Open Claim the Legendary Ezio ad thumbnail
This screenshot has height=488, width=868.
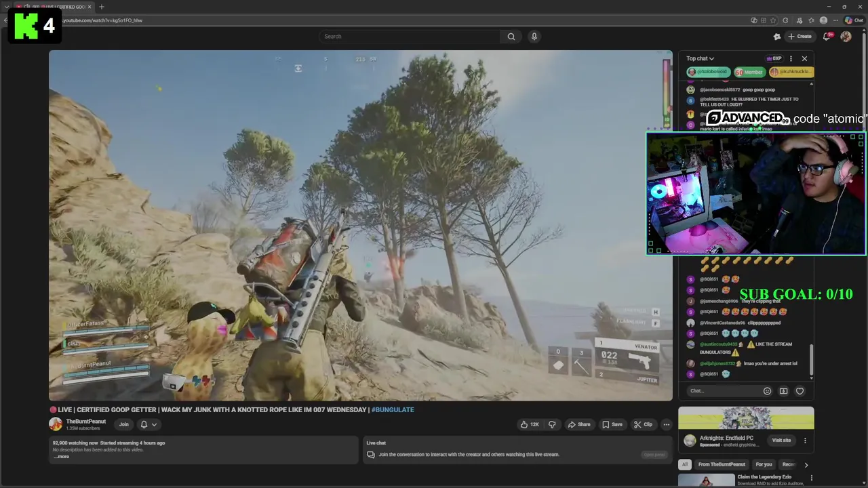click(x=707, y=480)
